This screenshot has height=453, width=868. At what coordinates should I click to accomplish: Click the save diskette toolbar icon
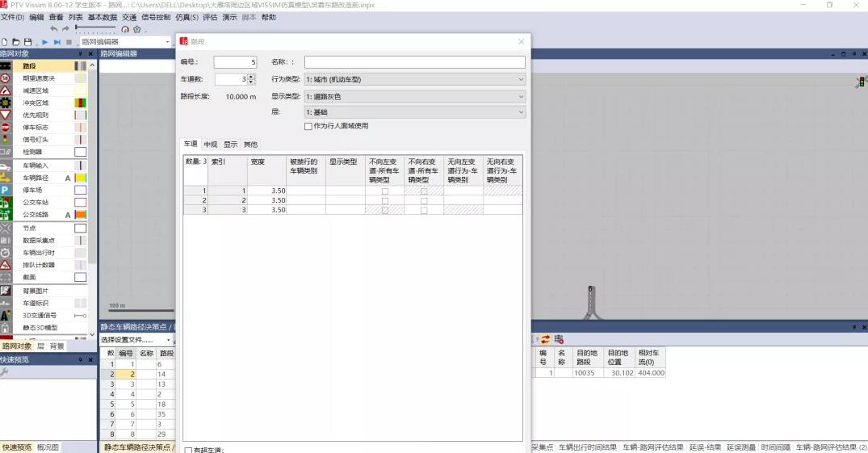27,42
